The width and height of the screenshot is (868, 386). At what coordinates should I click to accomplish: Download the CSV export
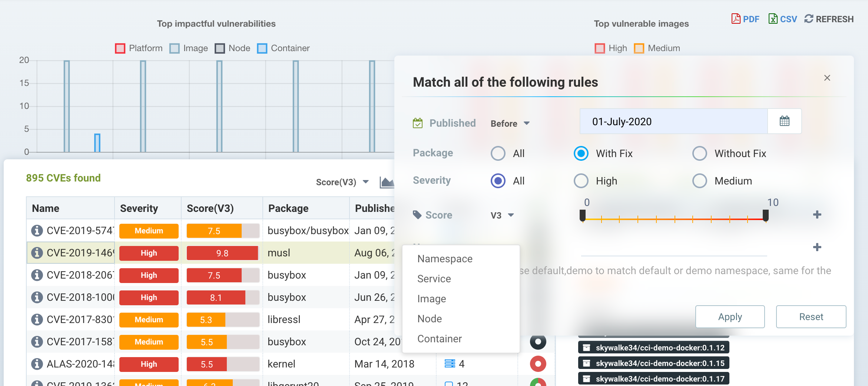773,19
